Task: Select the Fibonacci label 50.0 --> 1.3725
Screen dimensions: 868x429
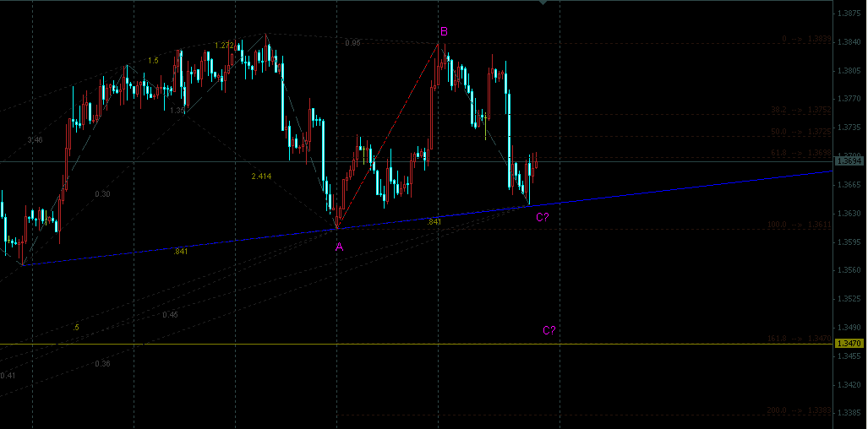Action: (x=801, y=132)
